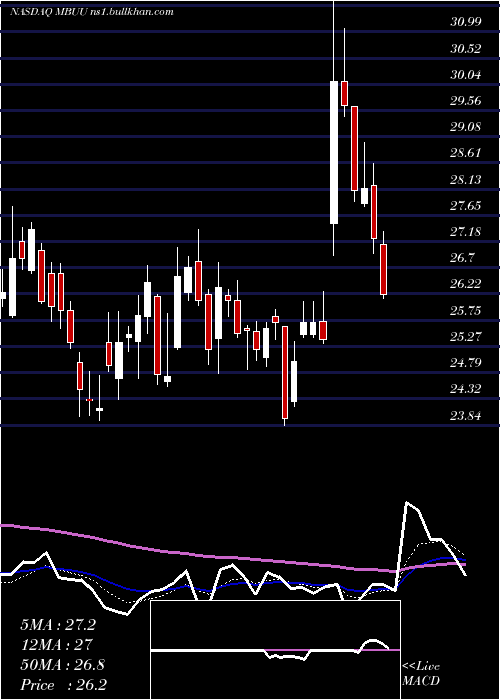Click the 26.7 price axis label

click(x=462, y=258)
